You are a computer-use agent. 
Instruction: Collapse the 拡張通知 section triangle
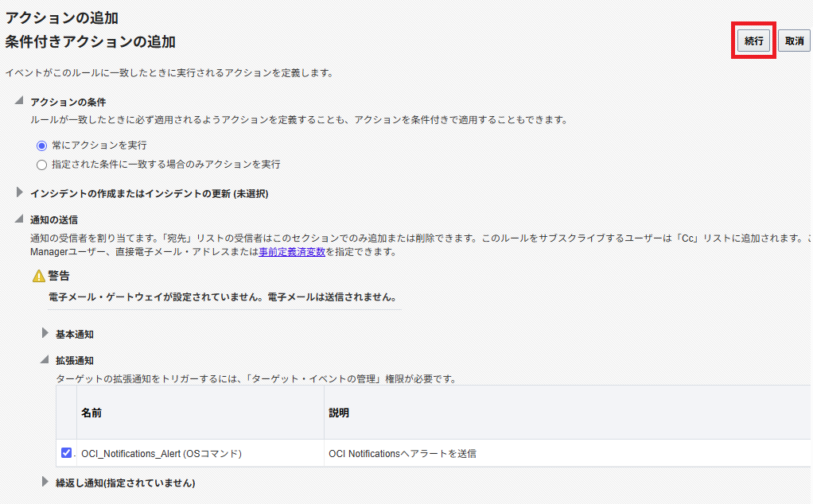click(45, 359)
